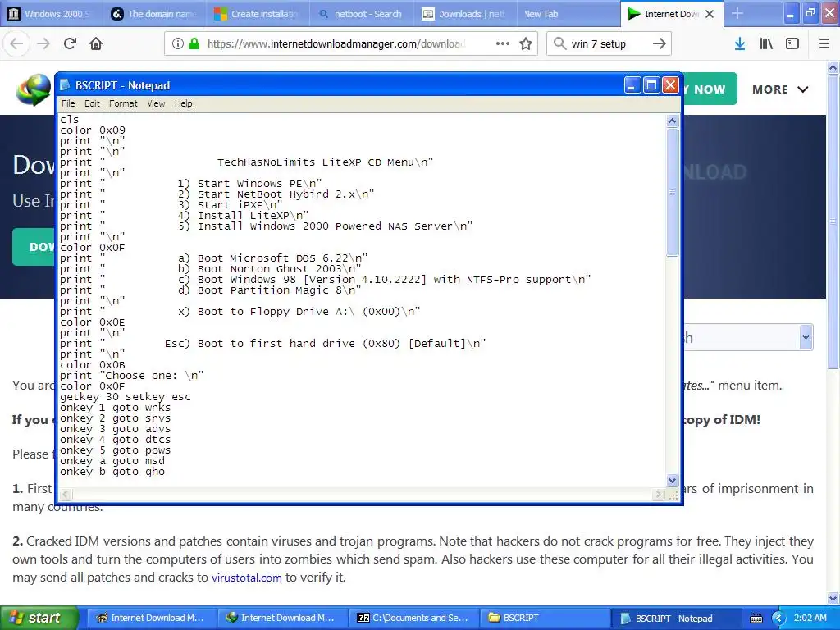The width and height of the screenshot is (840, 630).
Task: Open the Windows start menu
Action: (x=39, y=618)
